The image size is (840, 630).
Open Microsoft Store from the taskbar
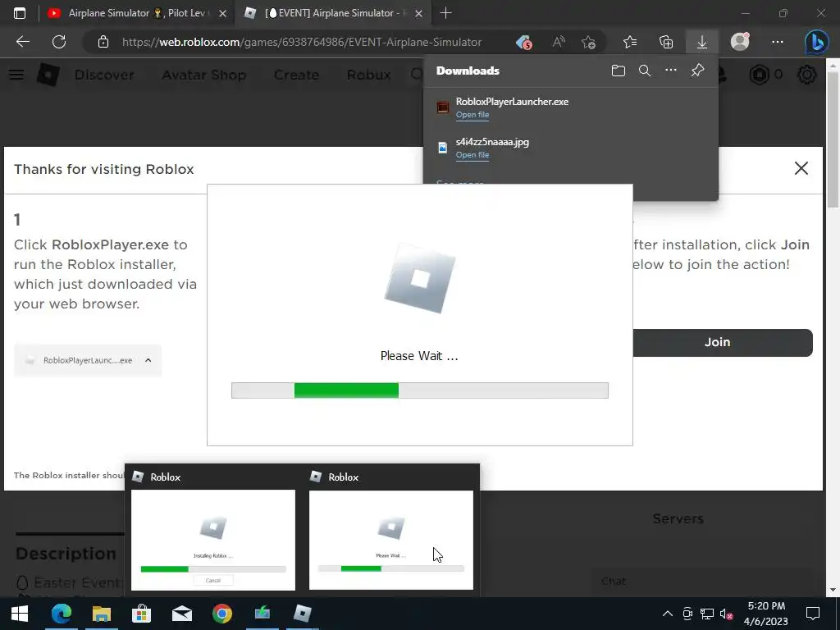point(141,614)
